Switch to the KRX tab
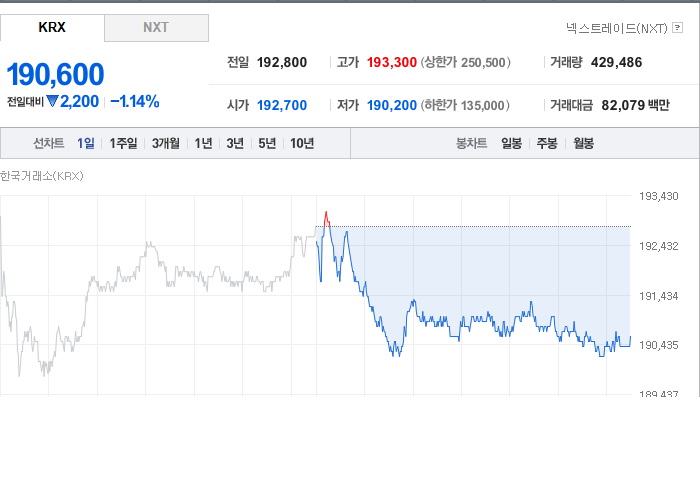This screenshot has width=700, height=490. [52, 28]
